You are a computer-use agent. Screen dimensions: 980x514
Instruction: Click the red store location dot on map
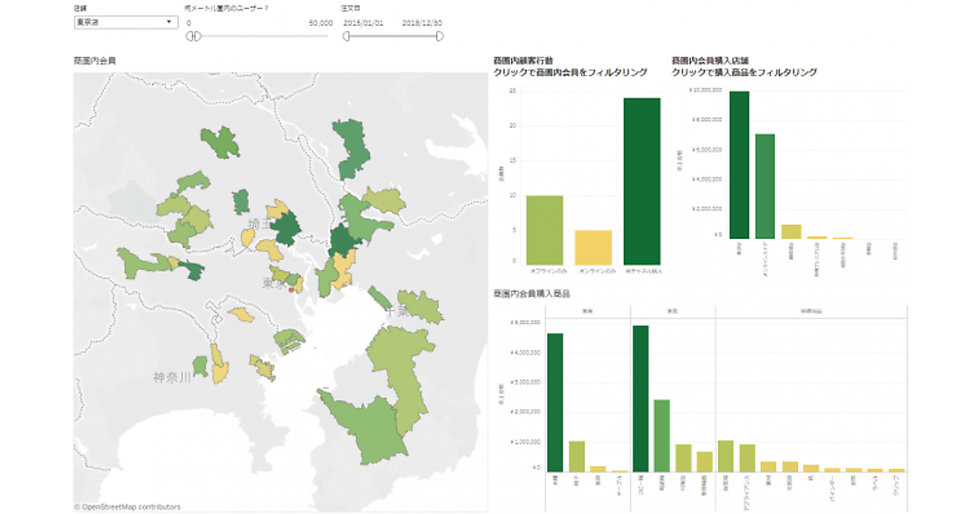(292, 288)
